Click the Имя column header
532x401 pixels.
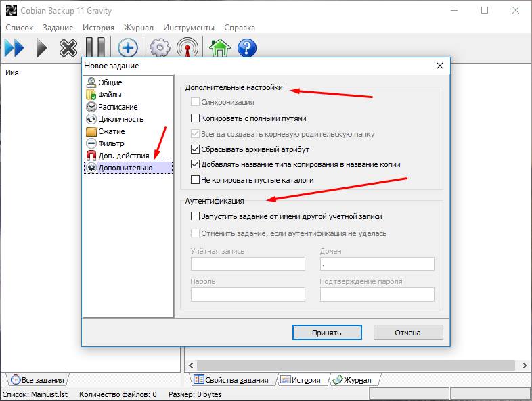point(12,72)
